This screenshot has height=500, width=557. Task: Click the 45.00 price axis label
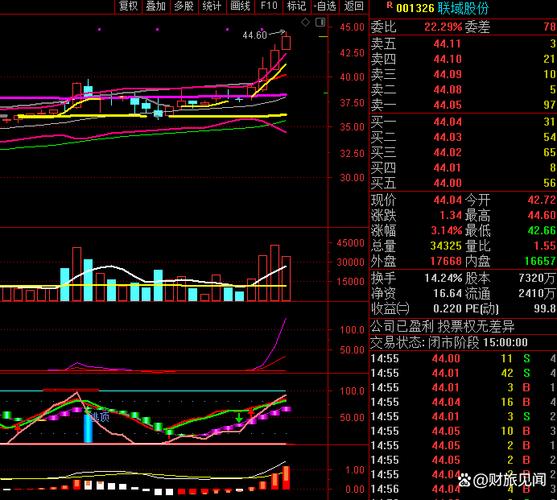(x=352, y=27)
